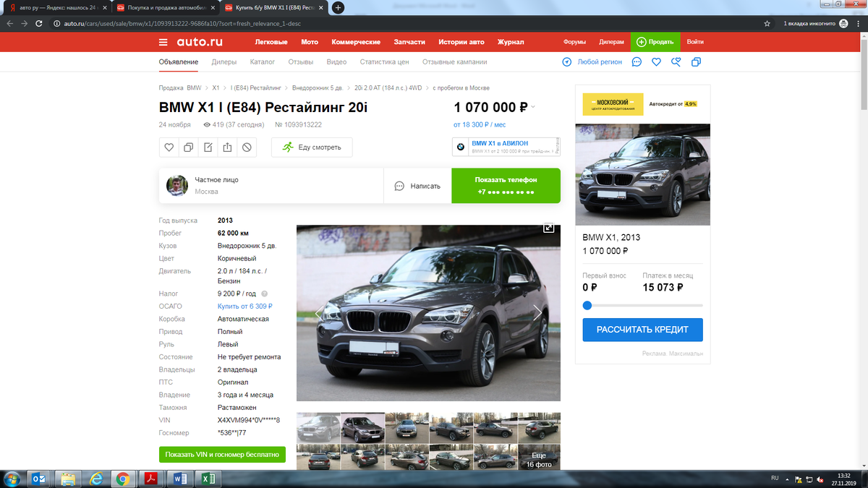Click the Форумы link
The image size is (868, 488).
pos(574,42)
